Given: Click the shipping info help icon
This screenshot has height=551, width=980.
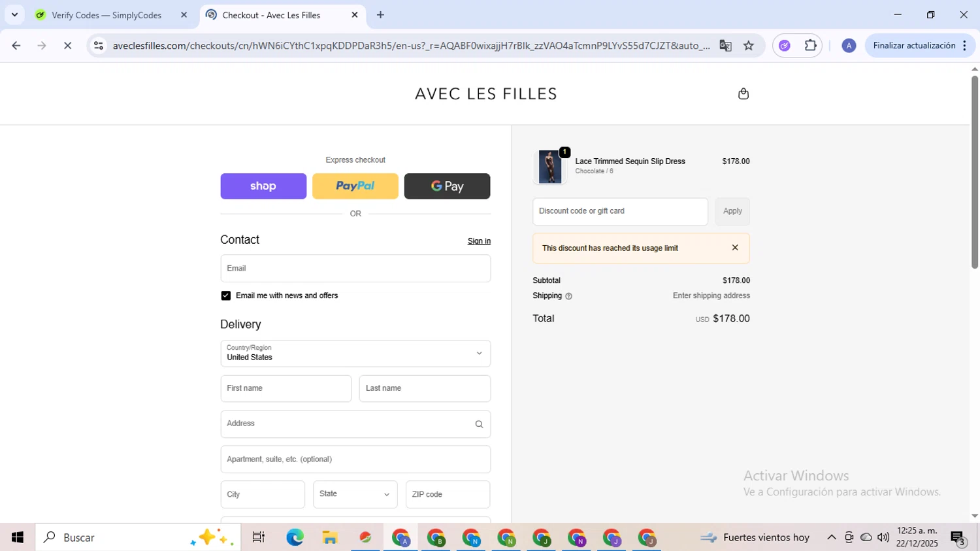Looking at the screenshot, I should 568,296.
